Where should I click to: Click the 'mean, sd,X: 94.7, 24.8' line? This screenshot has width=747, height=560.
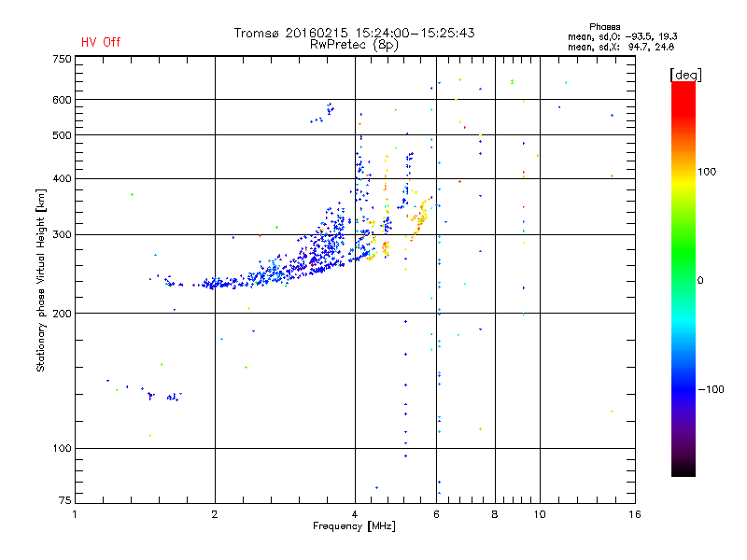621,47
